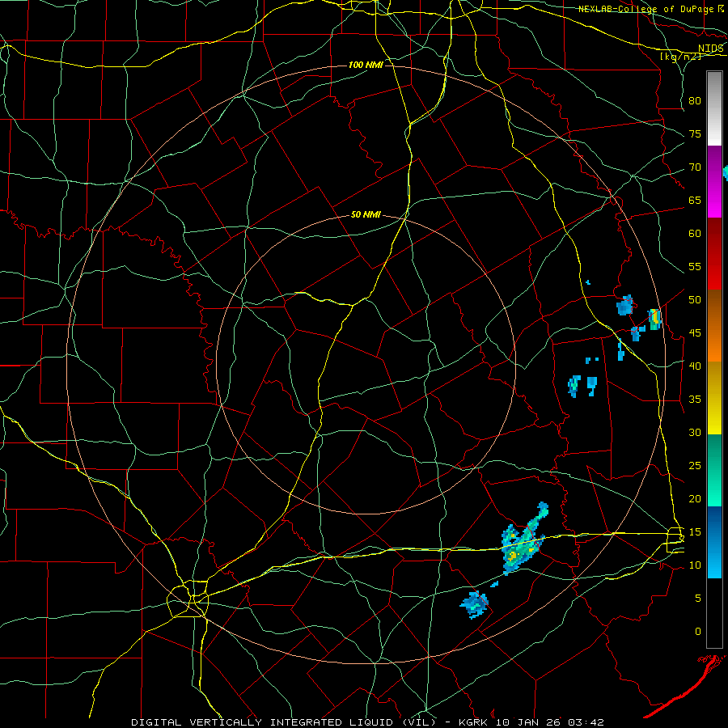Click the "KGRK" station ID in the caption

474,722
